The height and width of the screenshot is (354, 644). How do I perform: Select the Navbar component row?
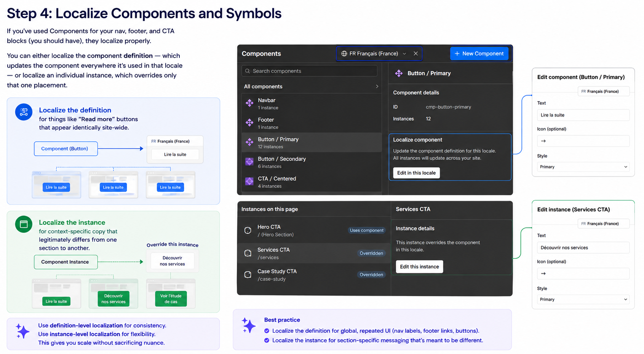(312, 103)
